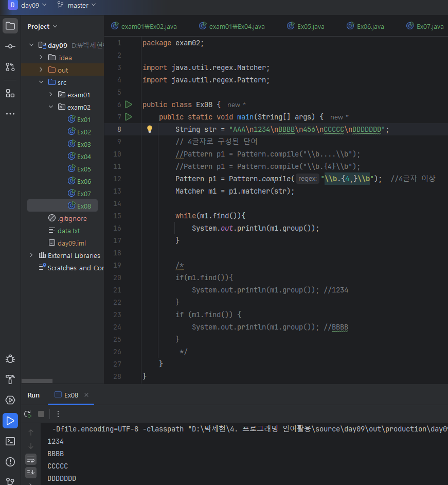Open Ex04 in project tree
This screenshot has width=448, height=485.
[79, 157]
